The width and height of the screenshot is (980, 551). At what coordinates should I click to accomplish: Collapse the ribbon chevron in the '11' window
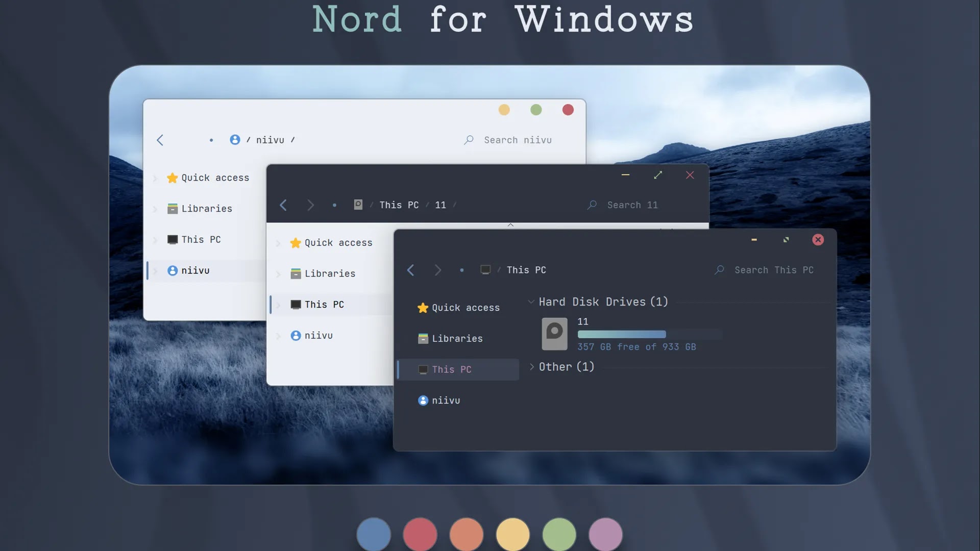[x=510, y=225]
